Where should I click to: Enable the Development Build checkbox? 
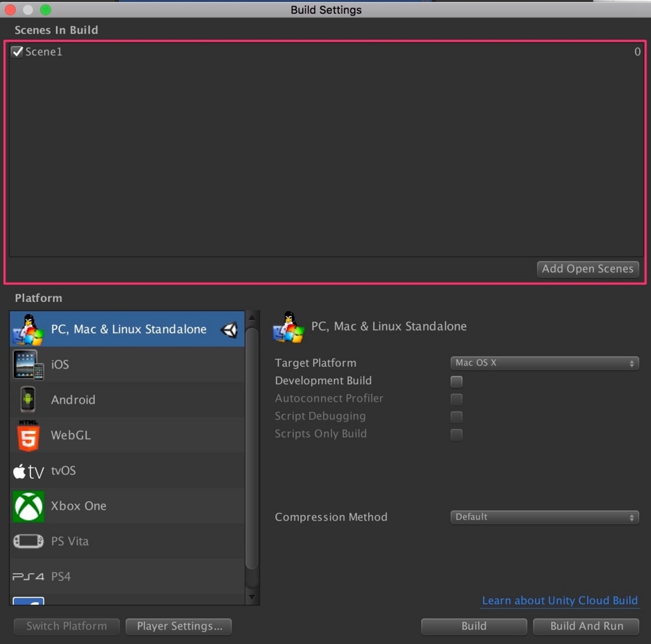tap(456, 381)
